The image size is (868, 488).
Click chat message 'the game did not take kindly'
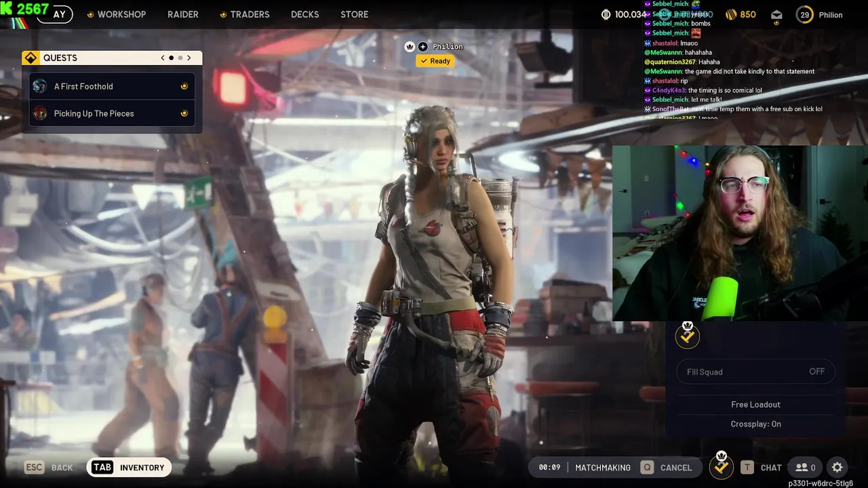[749, 71]
